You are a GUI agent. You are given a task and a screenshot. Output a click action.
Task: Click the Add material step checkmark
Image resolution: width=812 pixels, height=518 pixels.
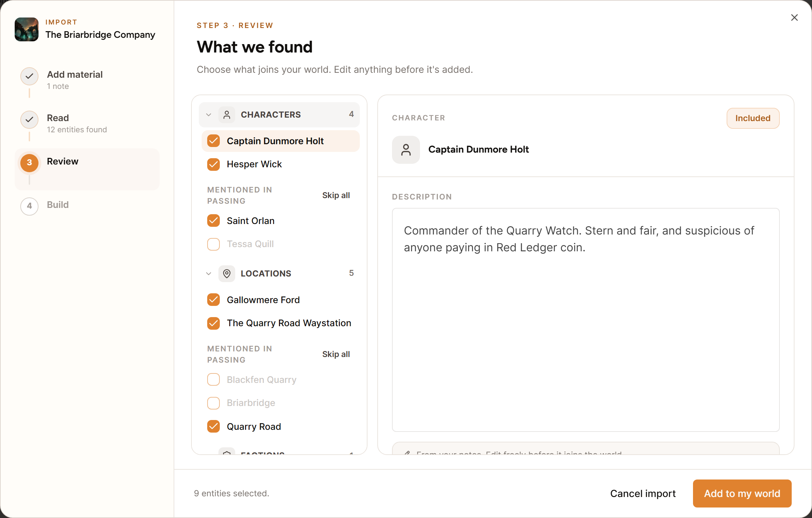[29, 76]
